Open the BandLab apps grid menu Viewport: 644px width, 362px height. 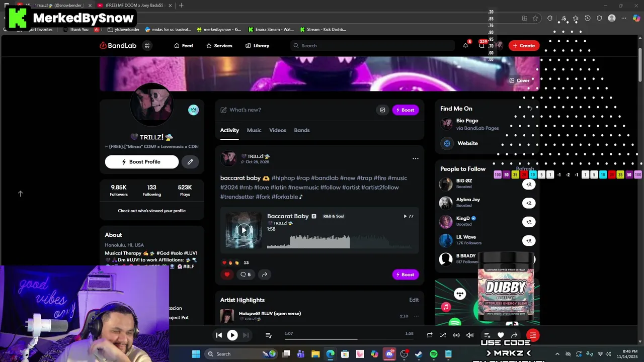click(147, 45)
